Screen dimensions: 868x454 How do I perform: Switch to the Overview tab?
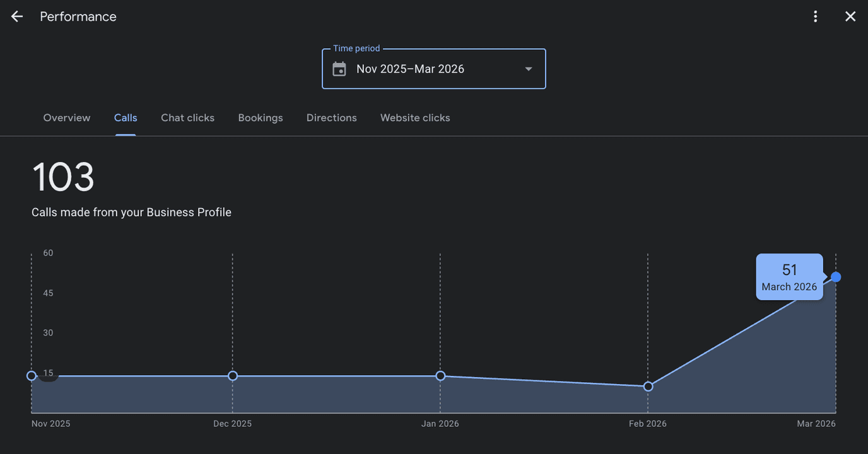[x=67, y=118]
